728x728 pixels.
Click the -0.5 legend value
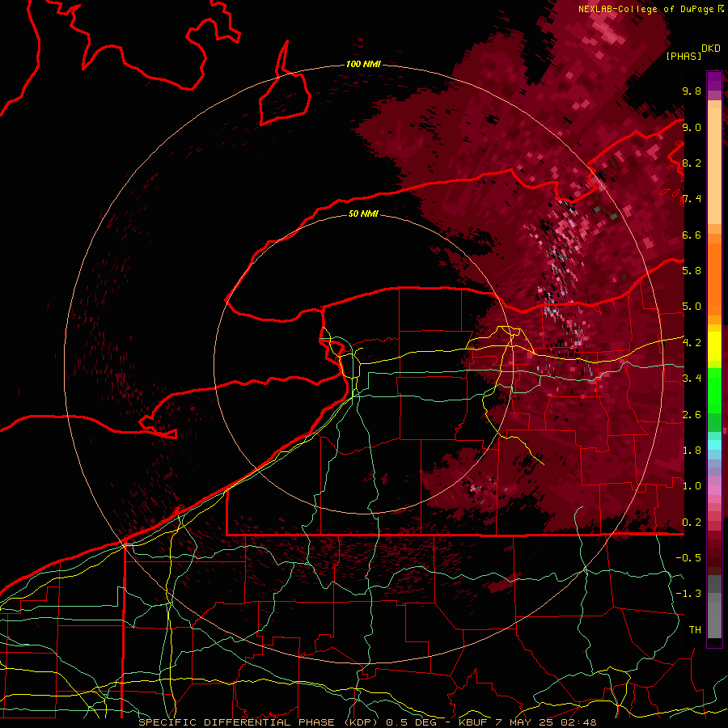coord(688,558)
